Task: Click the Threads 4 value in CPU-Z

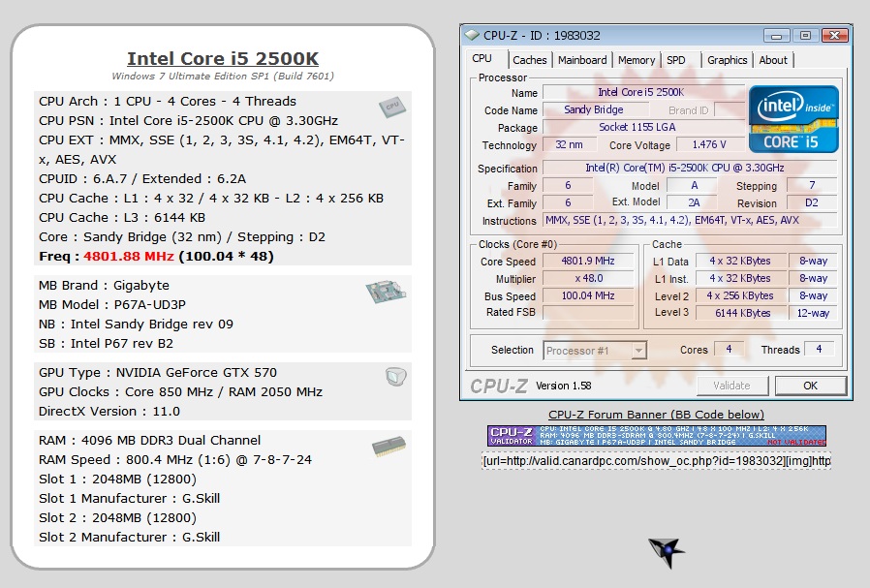Action: [819, 349]
